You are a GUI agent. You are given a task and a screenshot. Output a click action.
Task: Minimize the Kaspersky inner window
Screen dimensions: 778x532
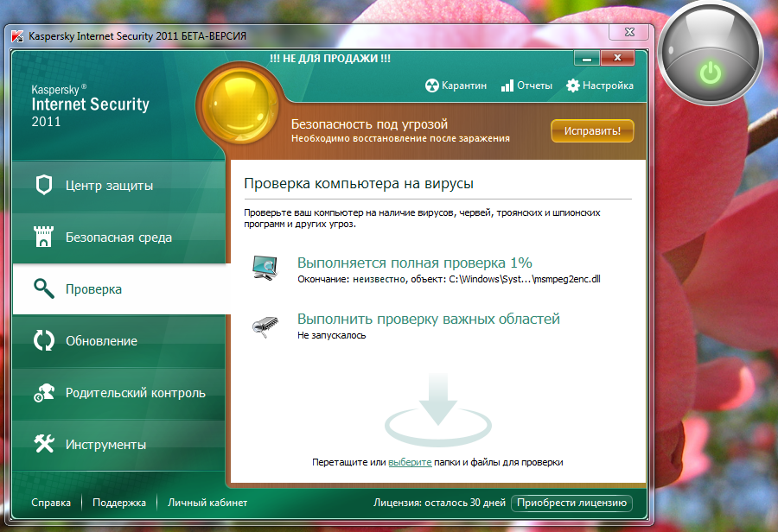pos(587,58)
